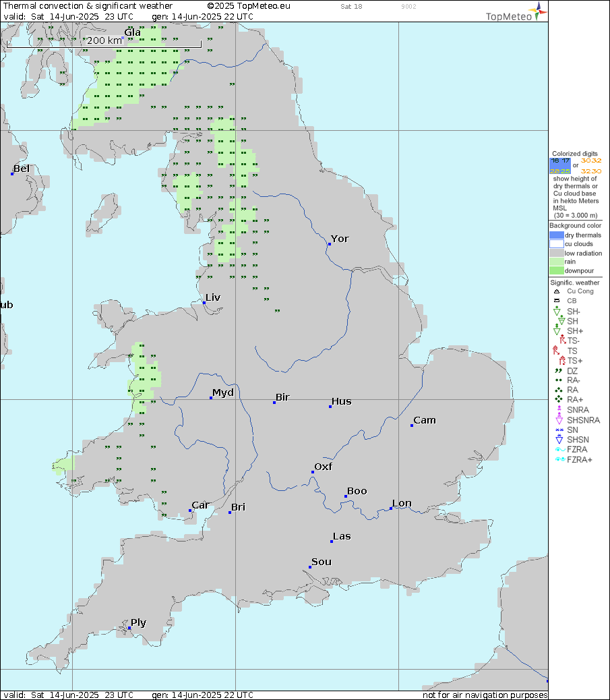This screenshot has width=610, height=700.
Task: Click the cu clouds white color swatch
Action: coord(557,243)
